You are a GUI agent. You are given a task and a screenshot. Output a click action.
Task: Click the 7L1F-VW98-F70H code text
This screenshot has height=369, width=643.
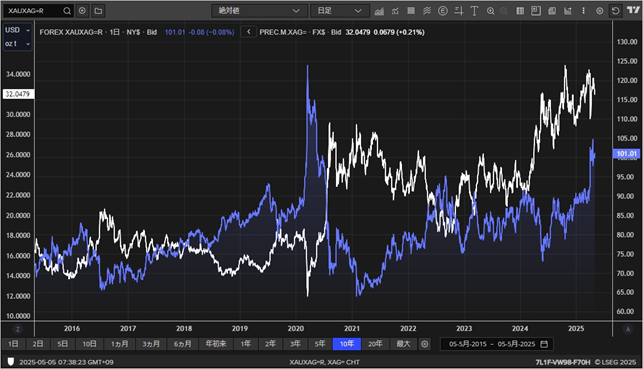tap(563, 362)
